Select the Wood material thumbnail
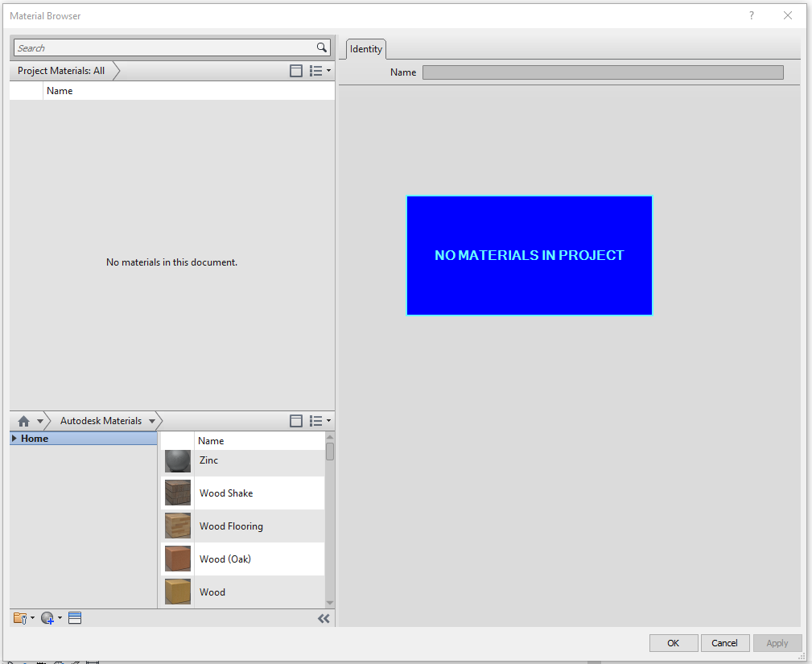812x664 pixels. (x=178, y=592)
